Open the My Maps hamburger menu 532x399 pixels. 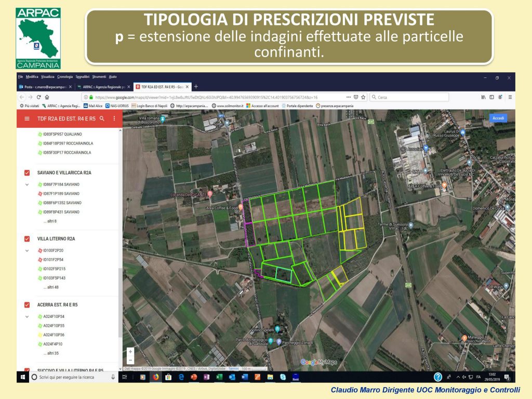point(27,119)
